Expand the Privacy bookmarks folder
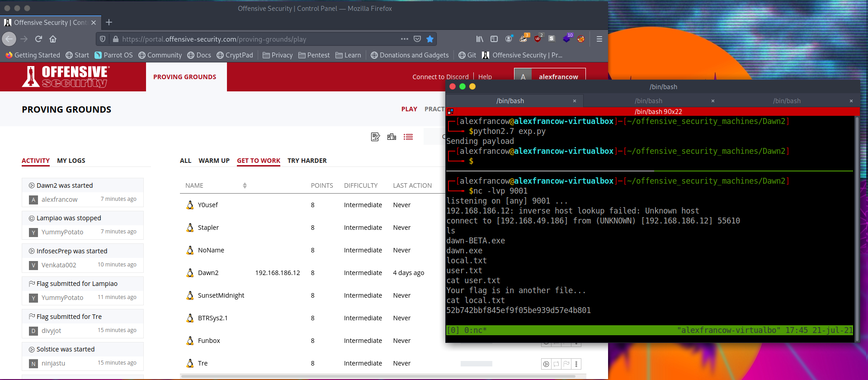Viewport: 868px width, 380px height. pyautogui.click(x=278, y=55)
